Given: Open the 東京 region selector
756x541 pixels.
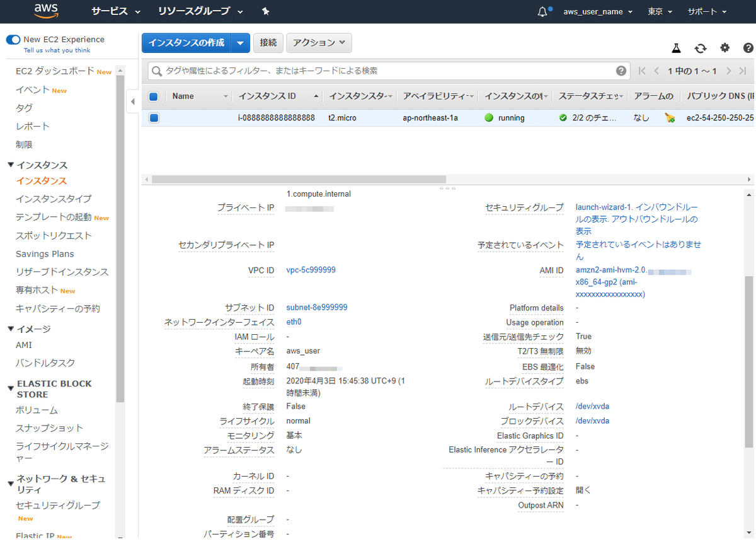Looking at the screenshot, I should pyautogui.click(x=660, y=11).
